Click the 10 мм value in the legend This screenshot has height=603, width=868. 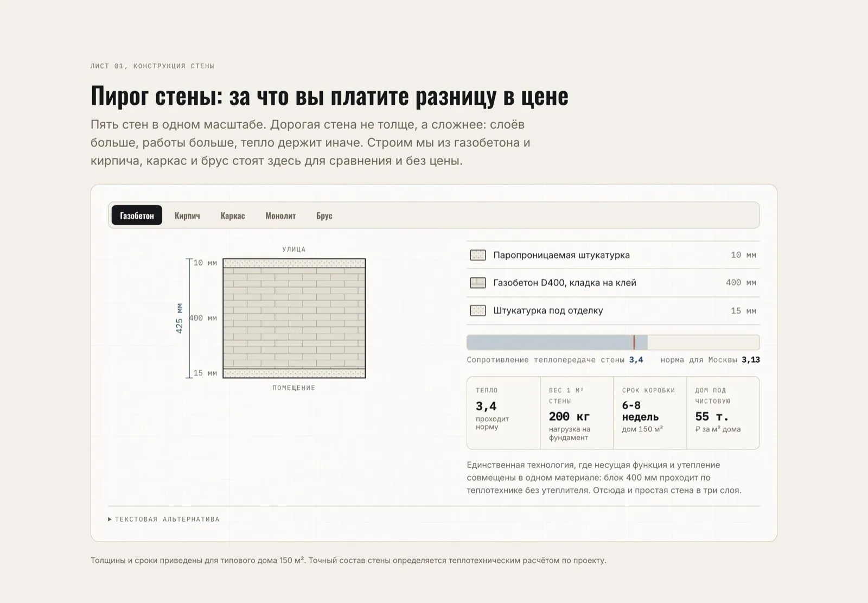point(743,255)
